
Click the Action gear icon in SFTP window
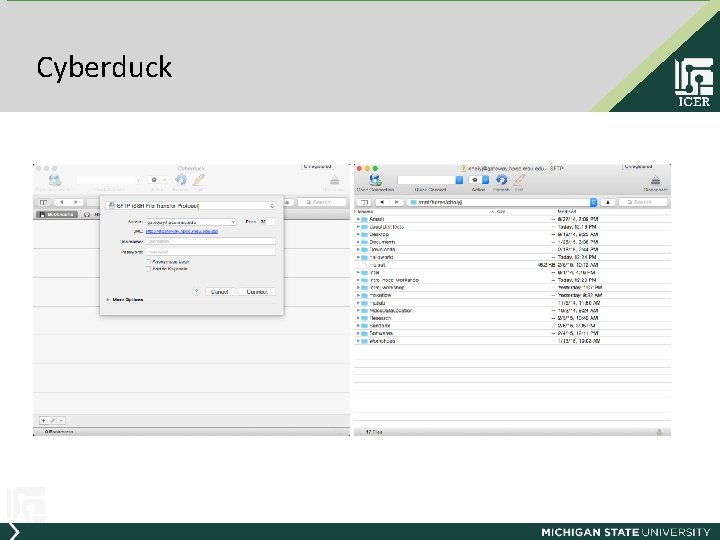(475, 180)
